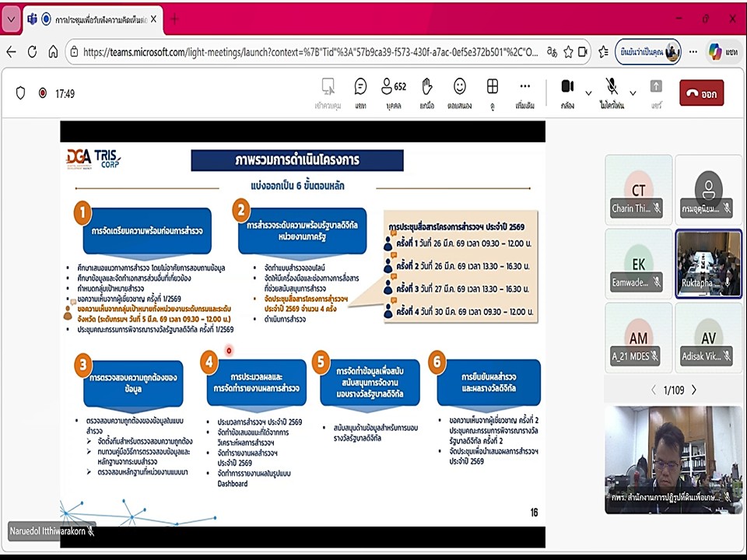This screenshot has height=560, width=747.
Task: Open a new browser tab
Action: click(x=174, y=19)
